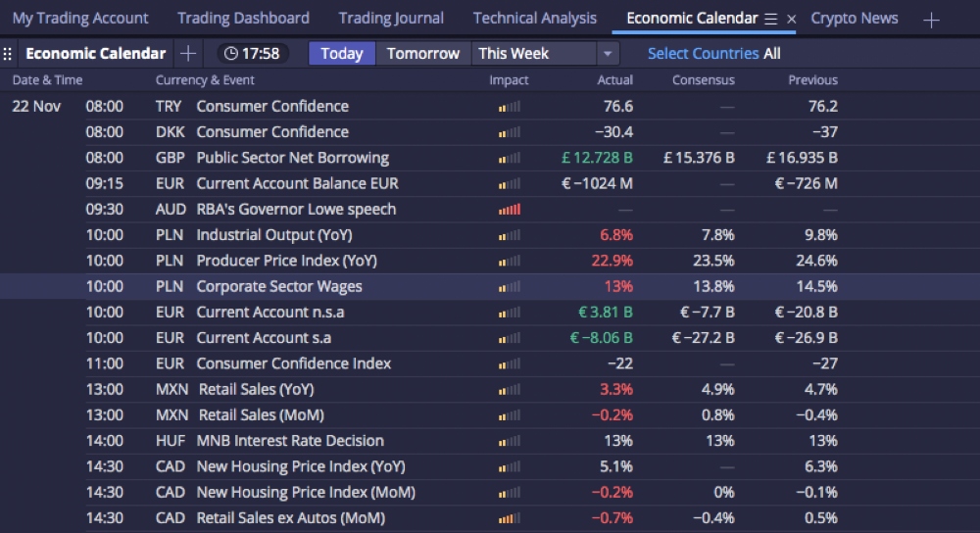The height and width of the screenshot is (533, 980).
Task: Grab the widget drag handle dots icon
Action: click(x=8, y=54)
